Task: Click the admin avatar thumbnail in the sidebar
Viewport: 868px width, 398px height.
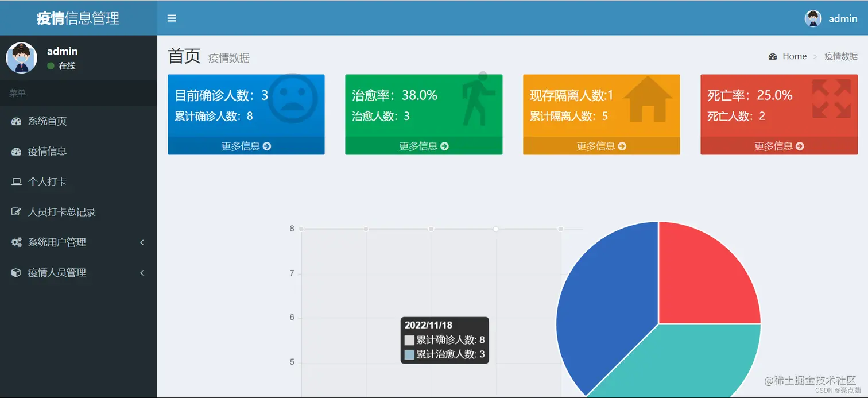Action: click(x=21, y=57)
